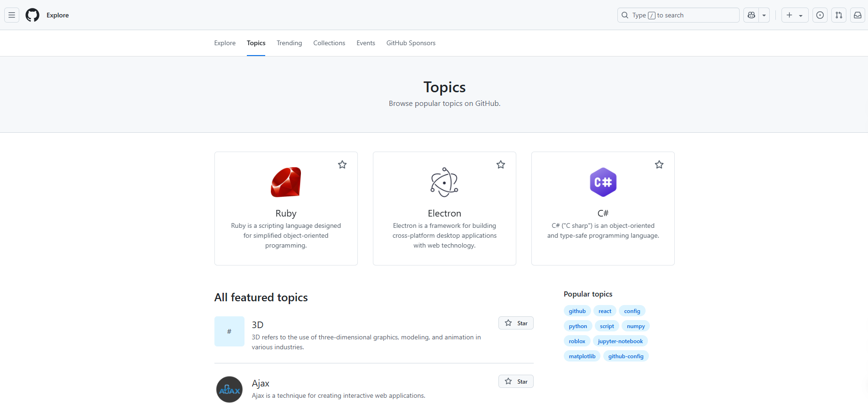The image size is (868, 418).
Task: Star the C# topic card
Action: [x=659, y=165]
